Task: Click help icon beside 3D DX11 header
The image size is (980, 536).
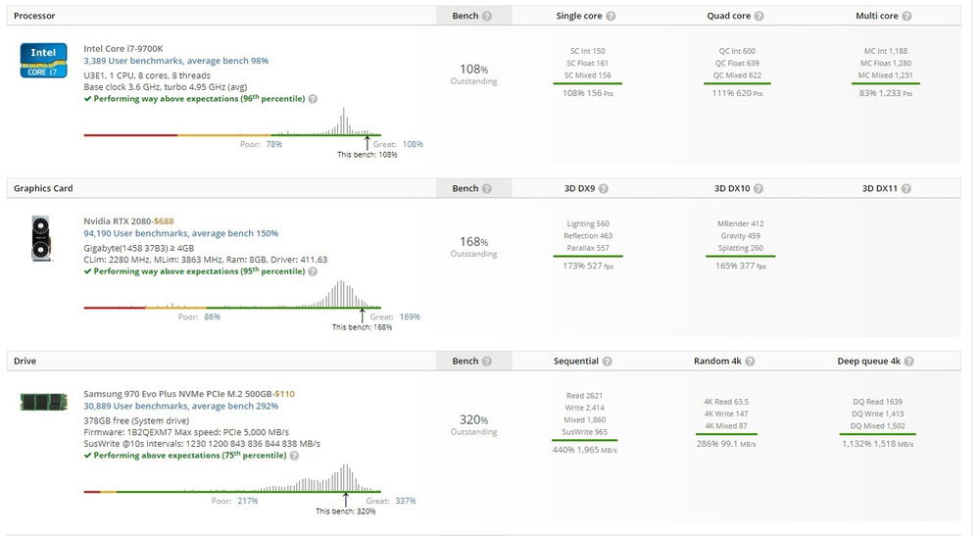Action: coord(907,189)
